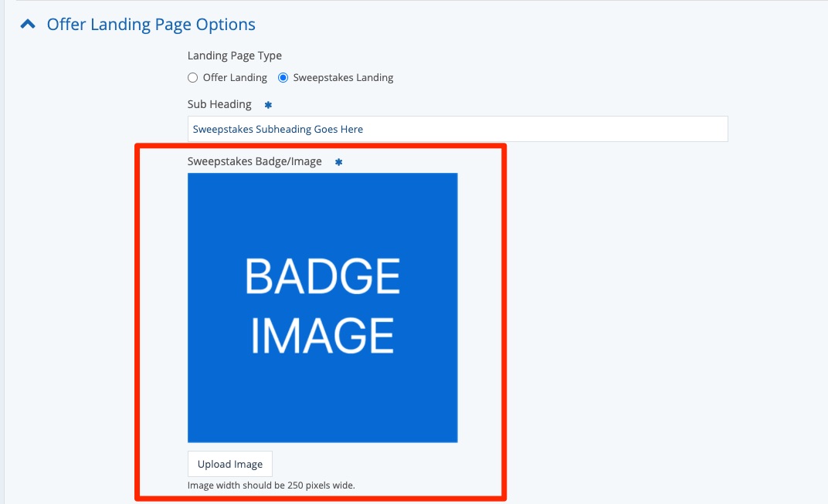The image size is (828, 504).
Task: Click the Sub Heading required asterisk
Action: (268, 105)
